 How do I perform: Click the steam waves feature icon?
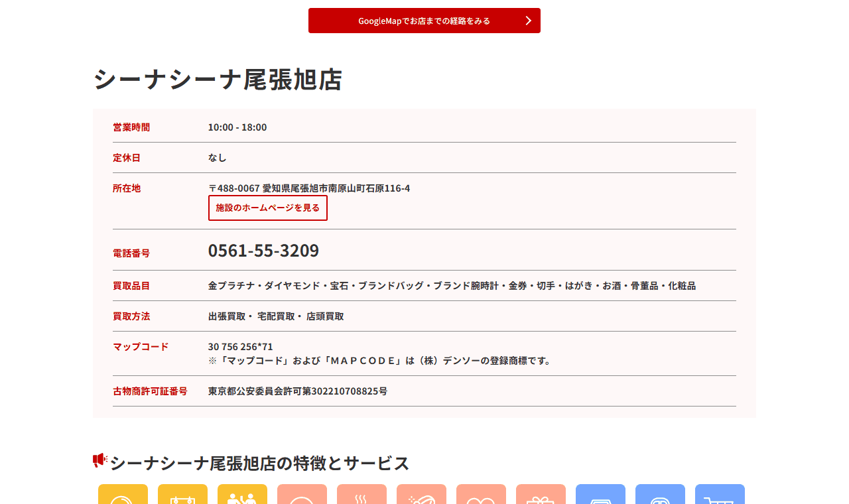(361, 494)
